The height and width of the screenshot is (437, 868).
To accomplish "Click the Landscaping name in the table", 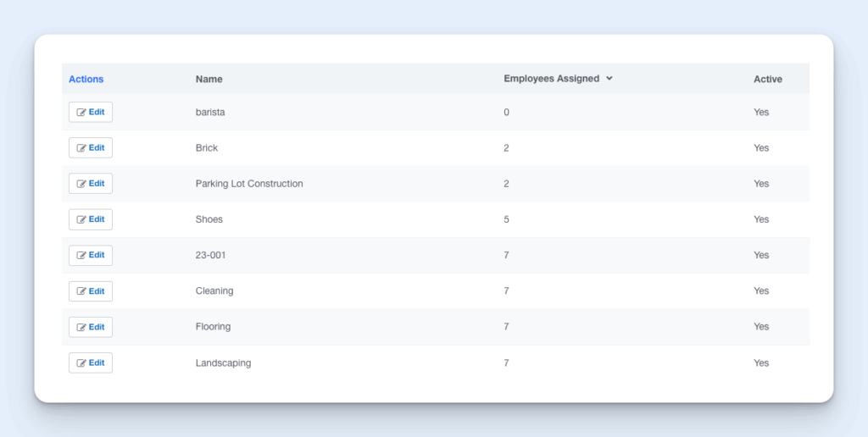I will coord(223,362).
